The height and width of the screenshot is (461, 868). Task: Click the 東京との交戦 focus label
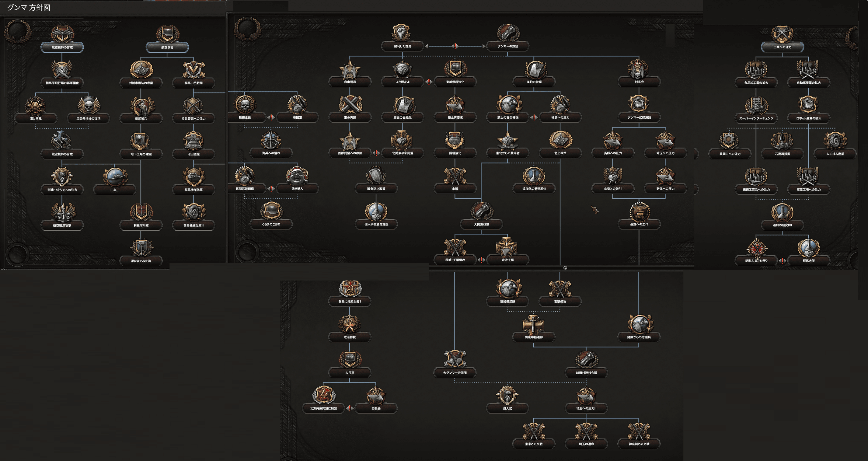coord(534,444)
